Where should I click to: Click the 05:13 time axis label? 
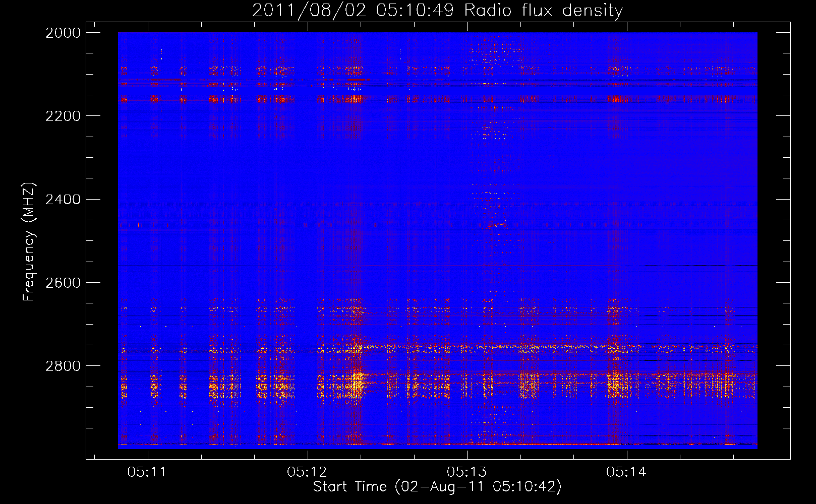pyautogui.click(x=467, y=472)
